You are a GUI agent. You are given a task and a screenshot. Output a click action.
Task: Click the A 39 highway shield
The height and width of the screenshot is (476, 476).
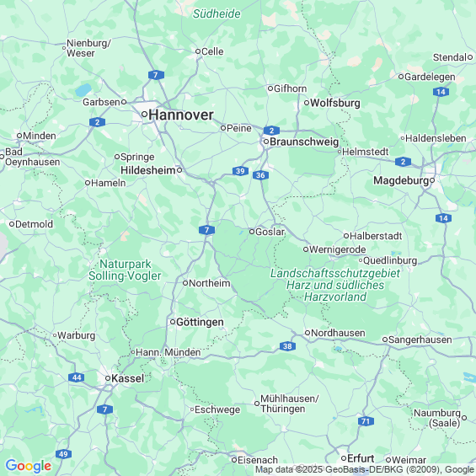click(x=240, y=171)
